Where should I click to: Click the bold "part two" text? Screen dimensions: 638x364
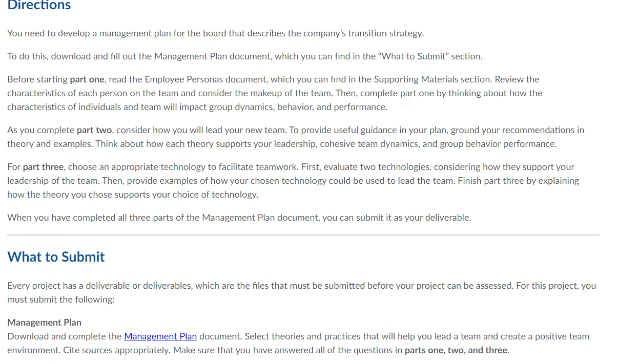[x=94, y=130]
